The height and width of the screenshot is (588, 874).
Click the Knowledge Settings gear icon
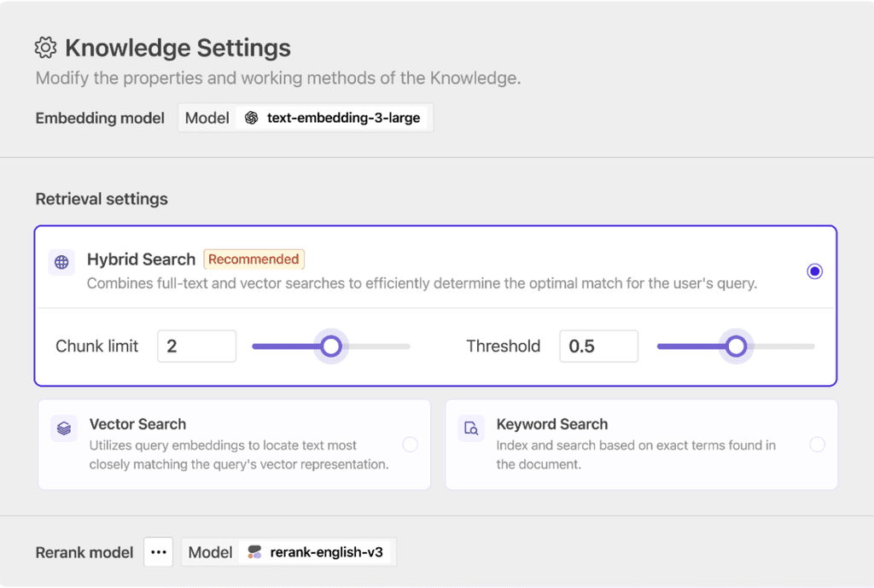45,47
